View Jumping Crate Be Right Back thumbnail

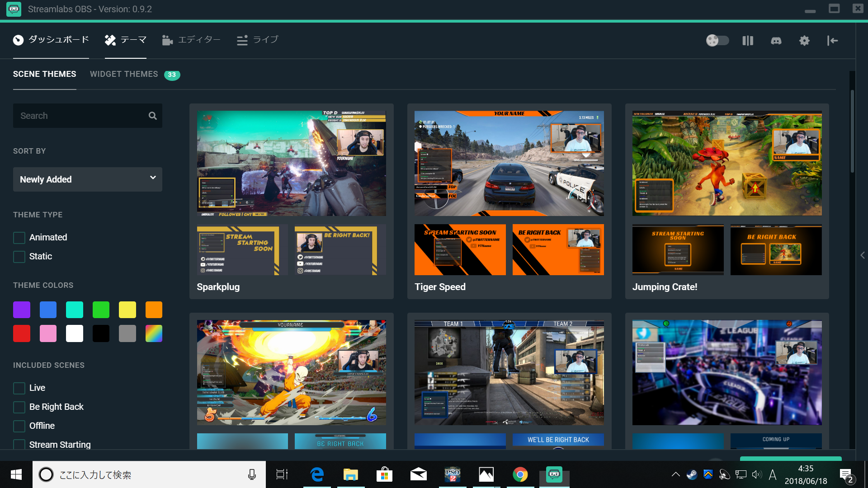(776, 250)
